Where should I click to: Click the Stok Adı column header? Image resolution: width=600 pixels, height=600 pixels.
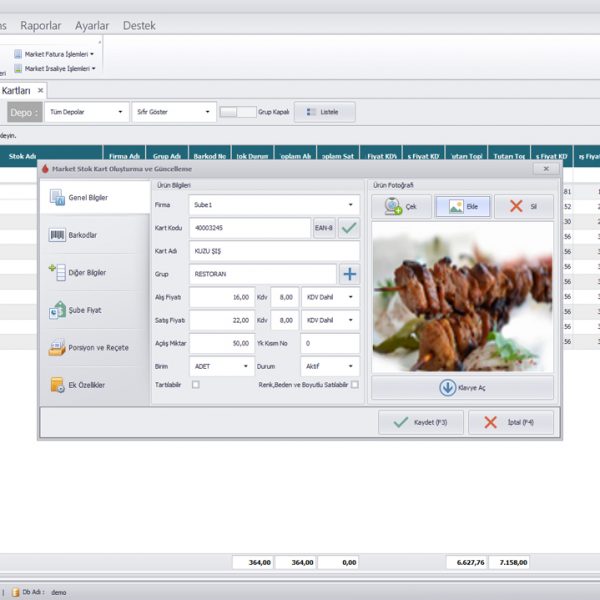pyautogui.click(x=23, y=156)
